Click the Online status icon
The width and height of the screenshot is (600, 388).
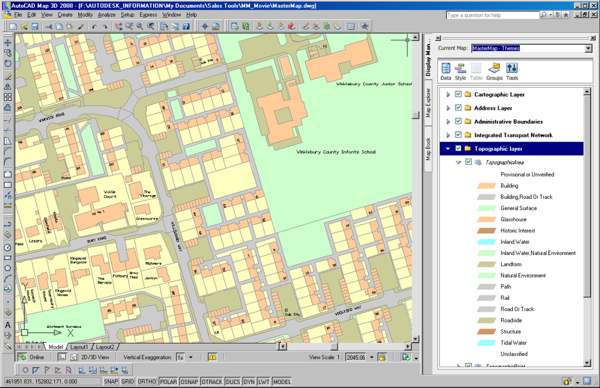23,357
